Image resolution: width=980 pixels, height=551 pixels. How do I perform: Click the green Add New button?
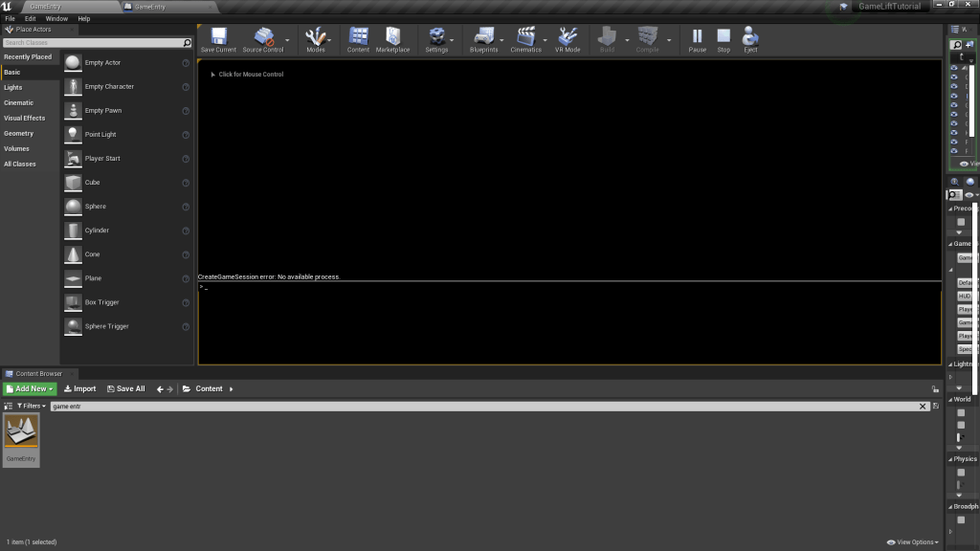[x=30, y=388]
